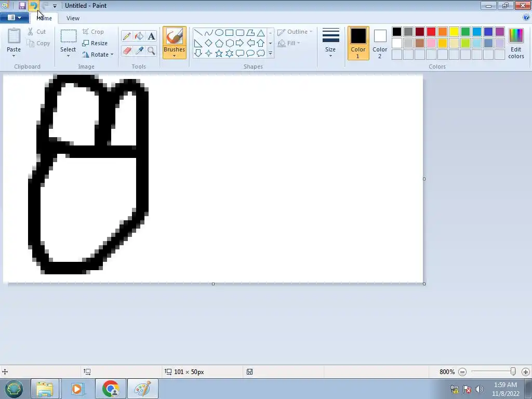
Task: Choose the Rounded rectangular callout shape
Action: (x=240, y=54)
